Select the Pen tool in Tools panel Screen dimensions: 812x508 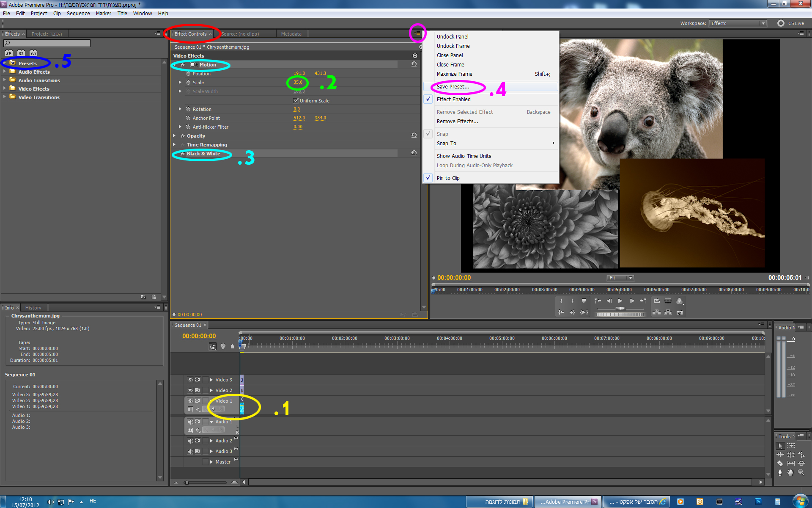(780, 472)
